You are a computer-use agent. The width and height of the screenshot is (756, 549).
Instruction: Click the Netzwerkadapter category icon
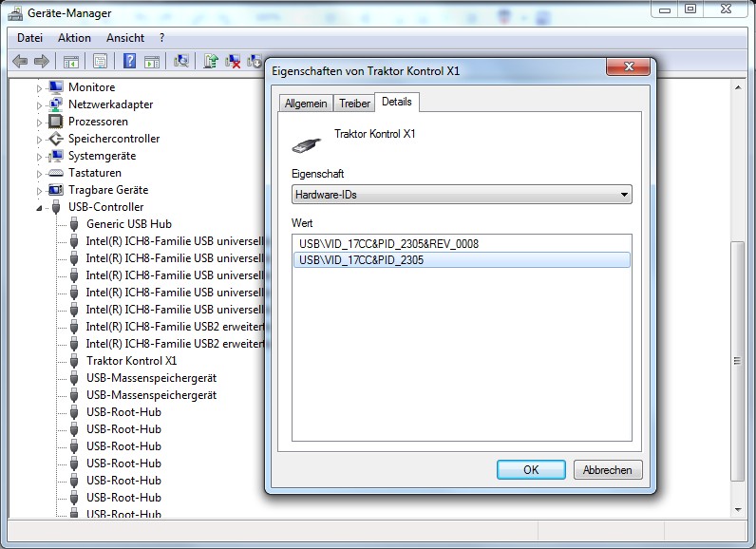pos(56,104)
